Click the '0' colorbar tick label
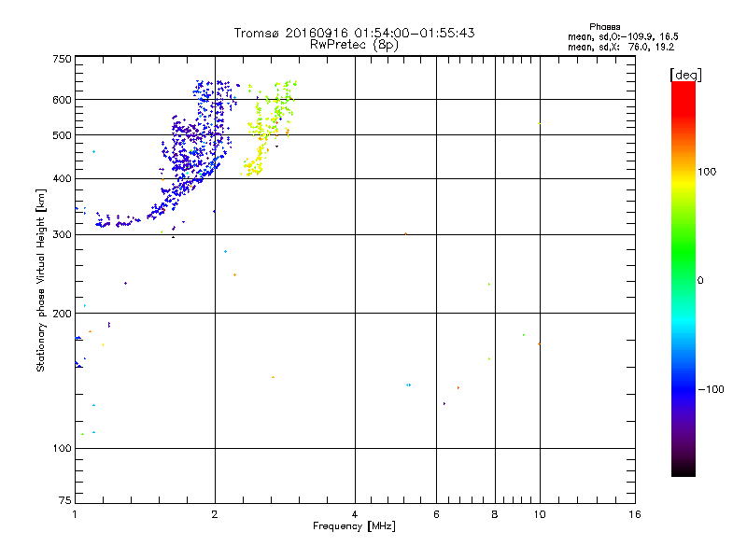Viewport: 747px width, 560px height. (x=700, y=281)
